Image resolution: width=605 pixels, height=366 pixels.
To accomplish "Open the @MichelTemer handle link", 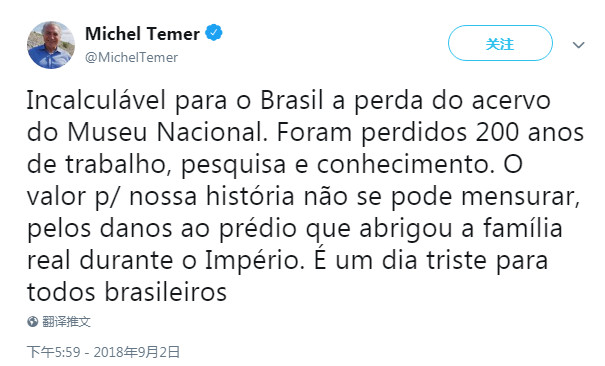I will point(131,57).
